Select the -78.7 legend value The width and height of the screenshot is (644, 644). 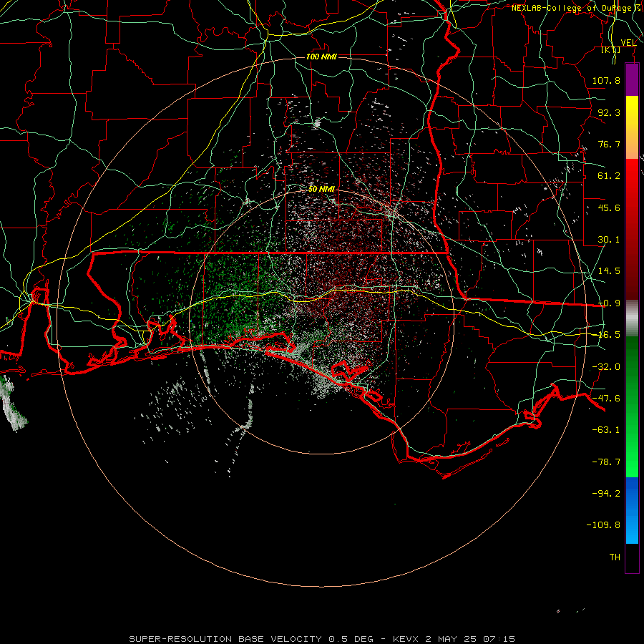point(606,462)
